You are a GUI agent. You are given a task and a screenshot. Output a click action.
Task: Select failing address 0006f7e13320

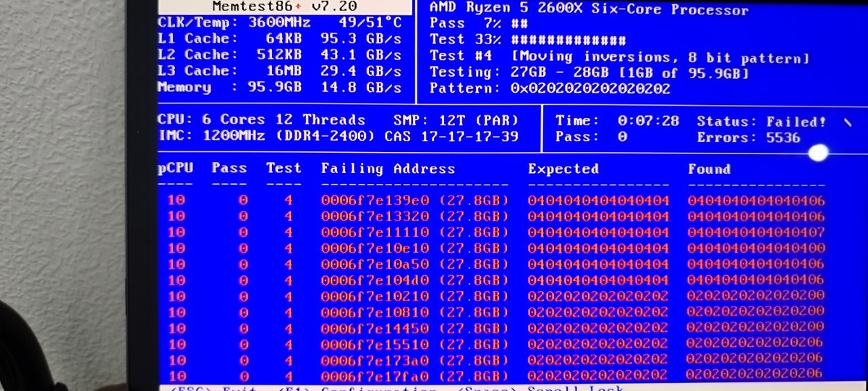[x=375, y=216]
